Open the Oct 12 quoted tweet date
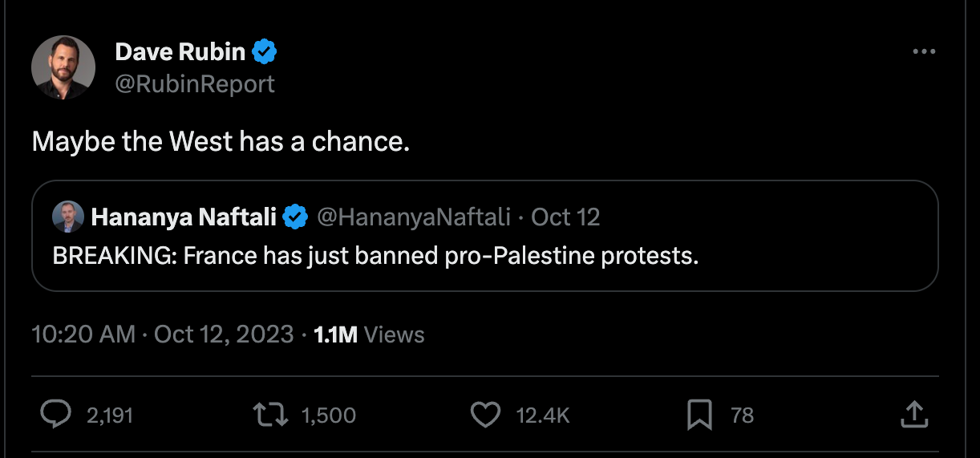 [565, 217]
